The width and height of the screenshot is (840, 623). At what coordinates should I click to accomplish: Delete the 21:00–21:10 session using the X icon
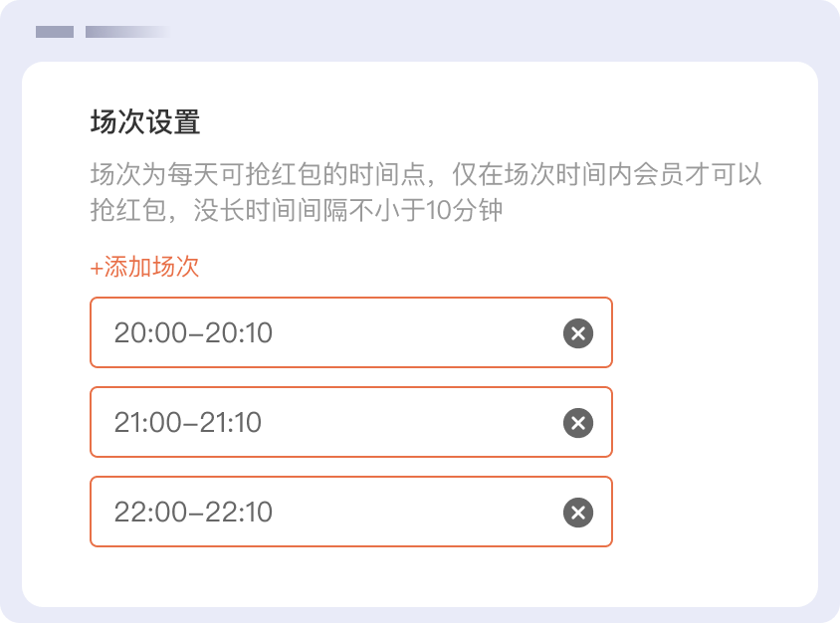(577, 423)
